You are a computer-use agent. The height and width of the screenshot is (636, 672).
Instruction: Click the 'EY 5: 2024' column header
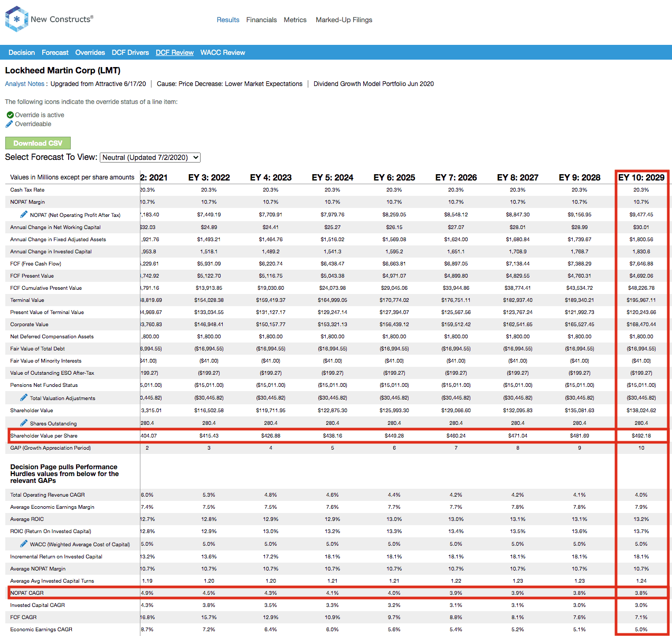(x=333, y=177)
